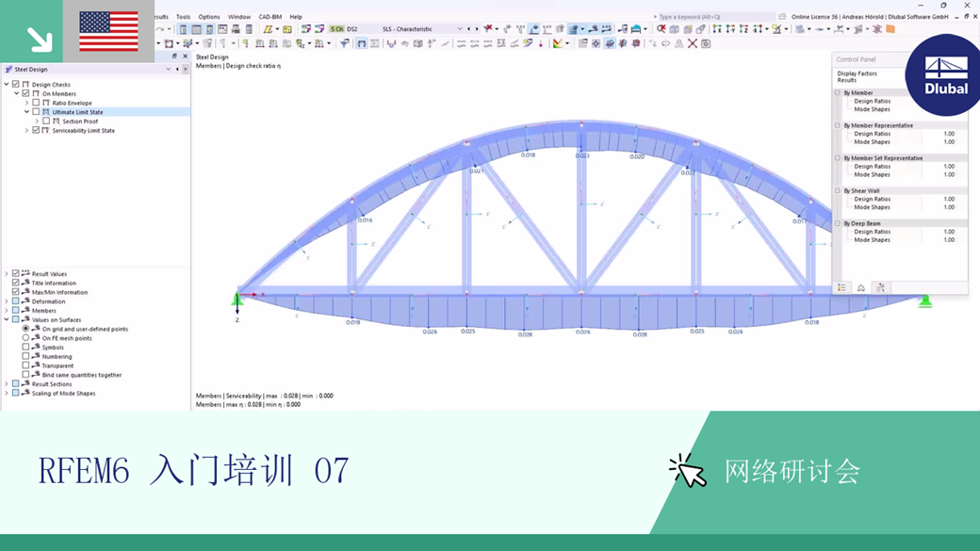Collapse the Ultimate Limit State node
This screenshot has height=551, width=980.
pos(27,112)
